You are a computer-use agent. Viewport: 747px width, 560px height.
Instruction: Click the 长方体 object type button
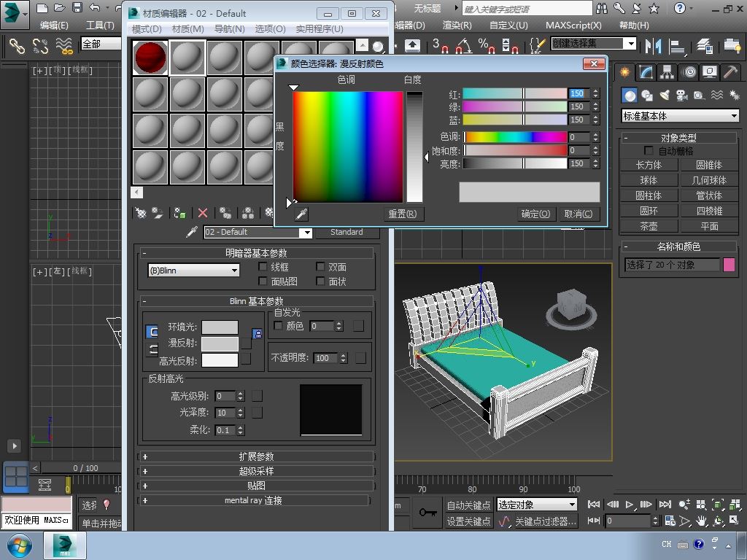tap(649, 166)
